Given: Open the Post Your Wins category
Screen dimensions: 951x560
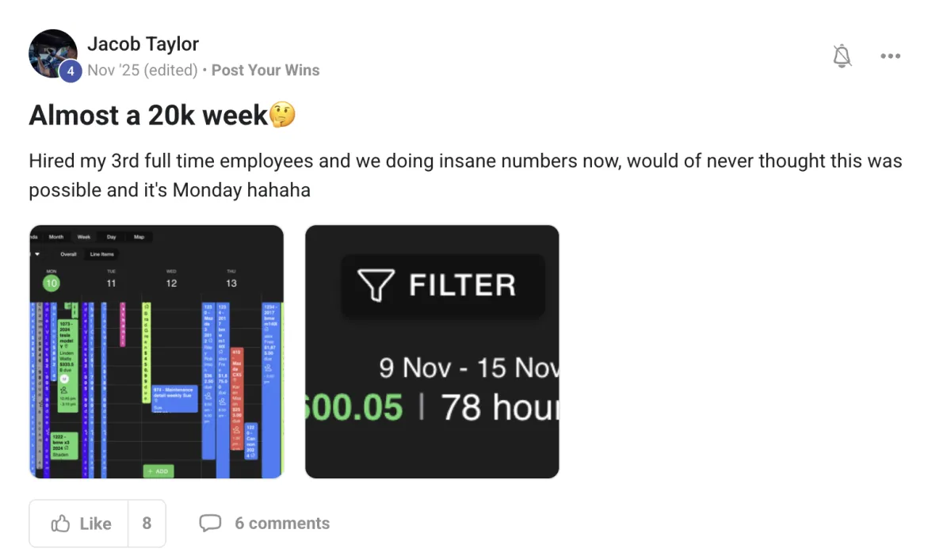Looking at the screenshot, I should coord(265,70).
